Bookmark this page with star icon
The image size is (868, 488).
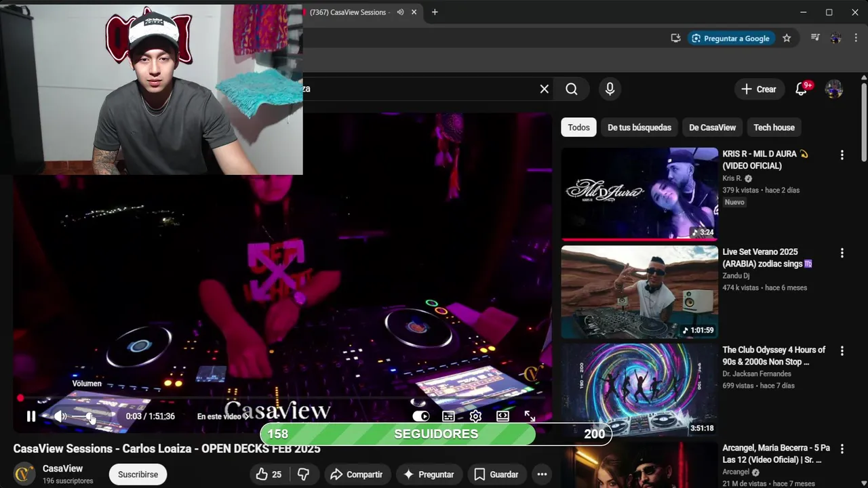point(787,39)
